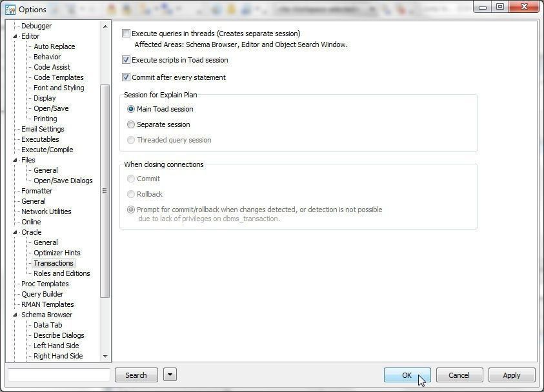Select Proc Templates in the tree

(45, 284)
